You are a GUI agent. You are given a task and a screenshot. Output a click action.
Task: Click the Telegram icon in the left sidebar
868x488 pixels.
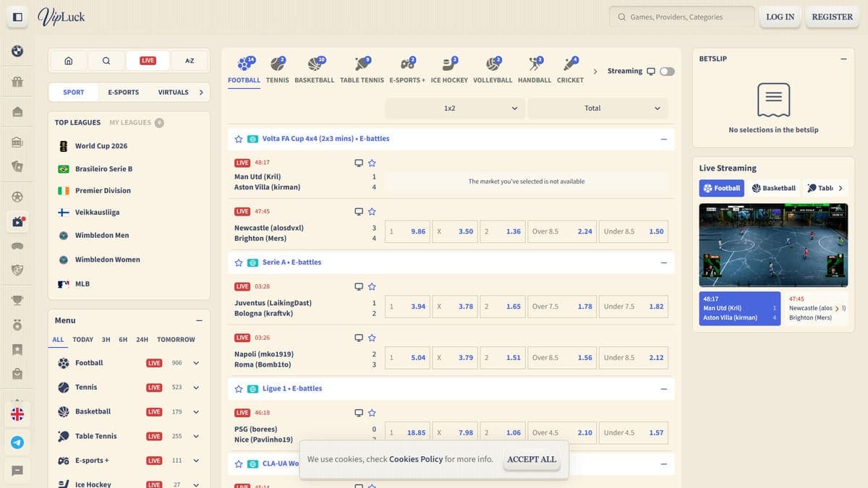pos(17,442)
